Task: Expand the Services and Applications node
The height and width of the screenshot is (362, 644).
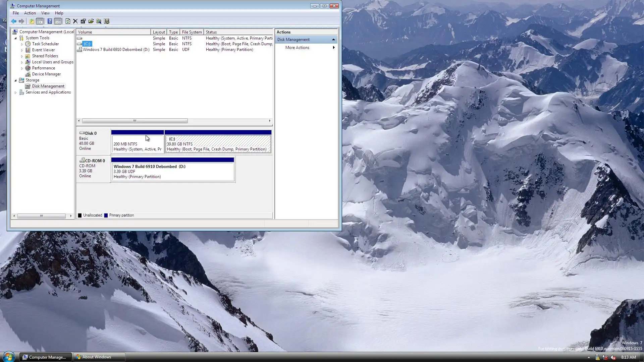Action: point(15,93)
